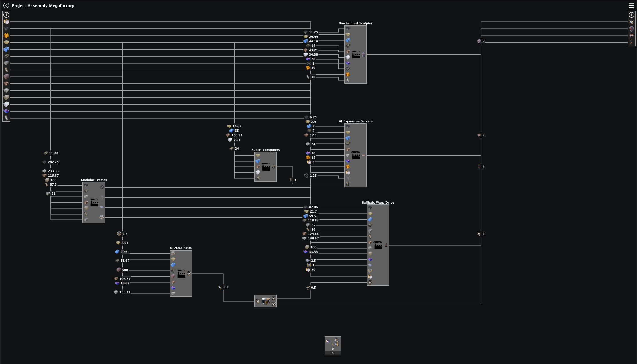Click the 500 rate label near Nuclear Pasta

pos(125,270)
